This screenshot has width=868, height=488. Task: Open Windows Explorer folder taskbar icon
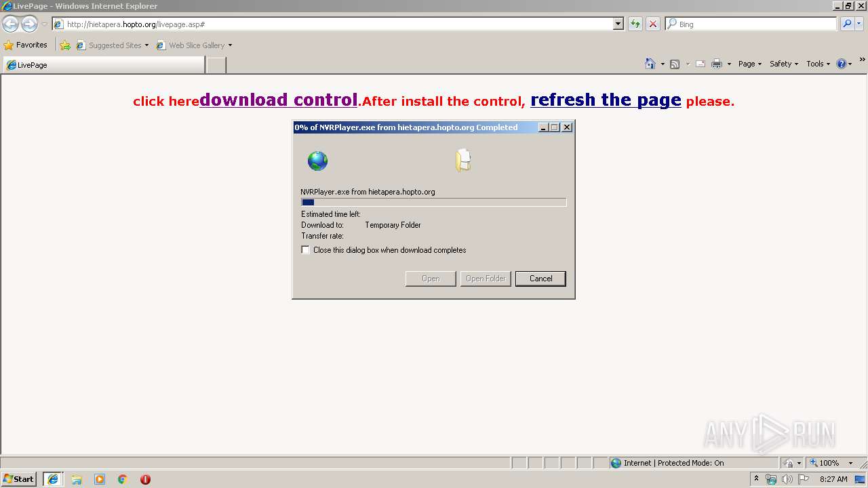[x=77, y=479]
